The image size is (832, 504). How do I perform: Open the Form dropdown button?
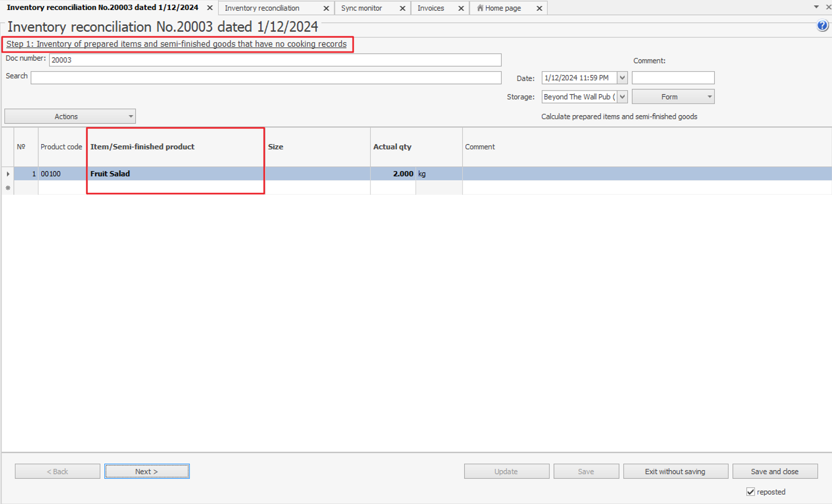click(673, 97)
